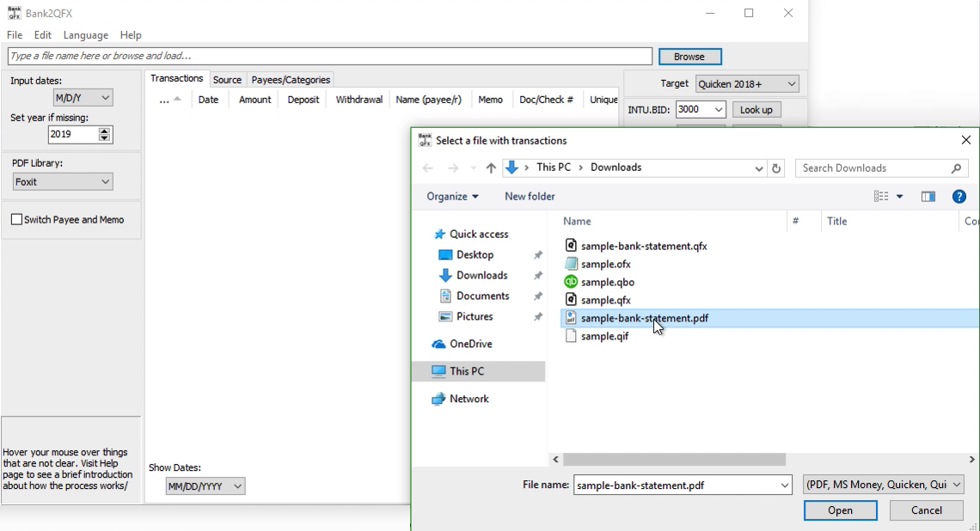Sort by the Withdrawal column header
Screen dimensions: 980x531
pos(358,100)
